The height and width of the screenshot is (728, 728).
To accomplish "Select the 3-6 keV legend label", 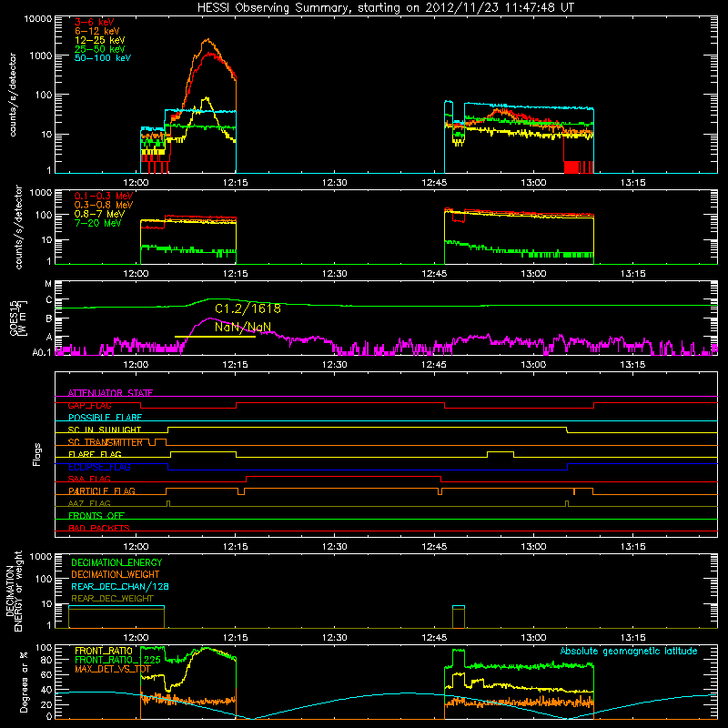I will click(x=94, y=22).
